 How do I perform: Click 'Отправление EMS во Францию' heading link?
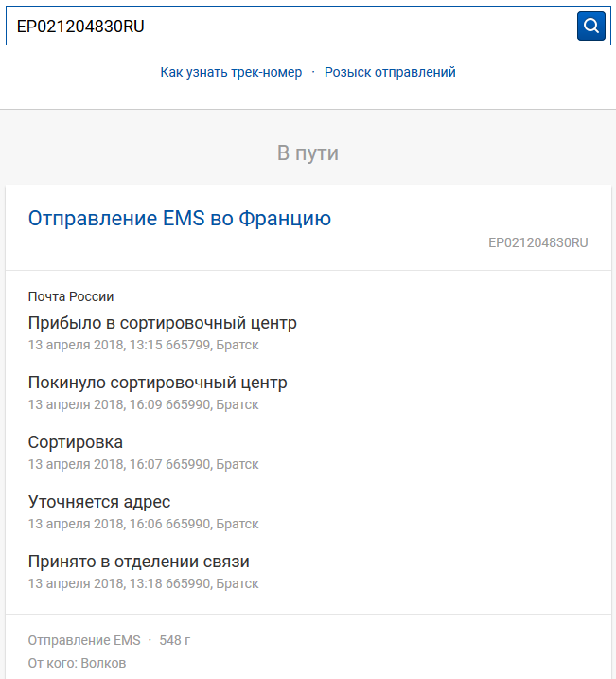pyautogui.click(x=180, y=218)
